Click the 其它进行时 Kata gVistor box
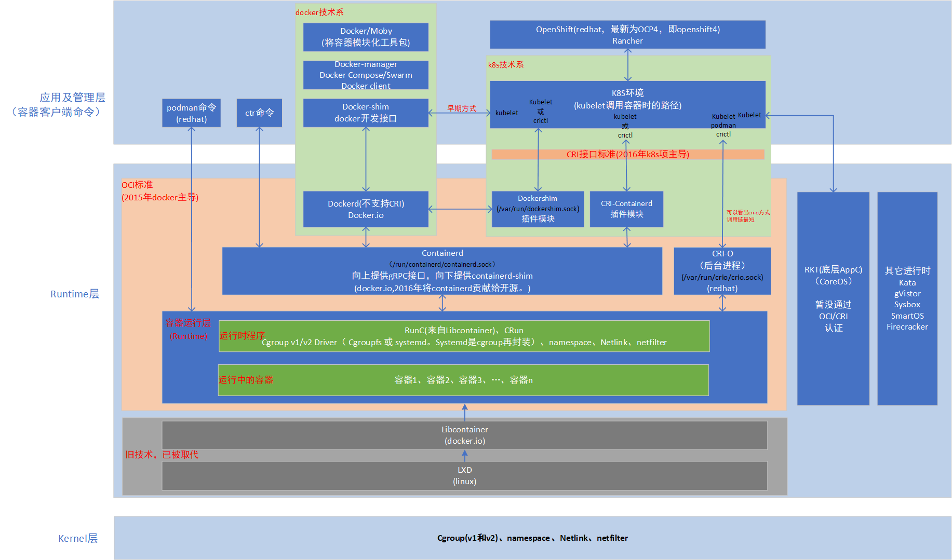 click(x=907, y=298)
